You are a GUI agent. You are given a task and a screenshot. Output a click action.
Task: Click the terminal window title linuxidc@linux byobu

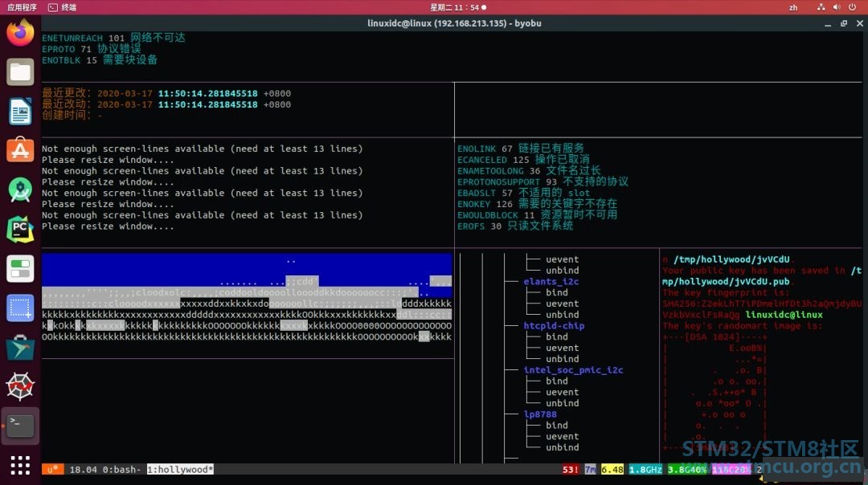point(454,23)
